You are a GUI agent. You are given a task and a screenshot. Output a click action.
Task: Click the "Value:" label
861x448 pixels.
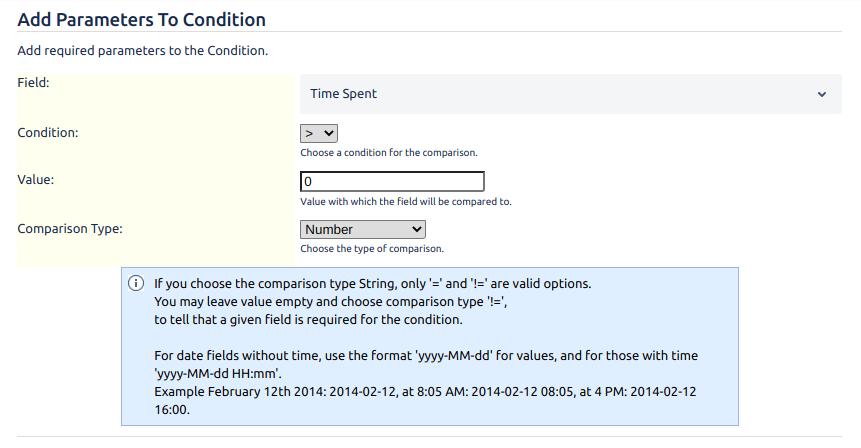point(36,180)
